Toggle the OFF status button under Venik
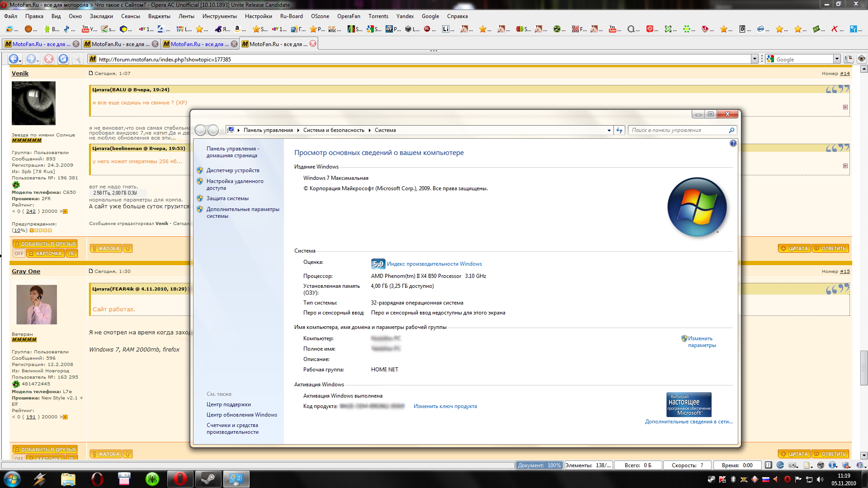Image resolution: width=868 pixels, height=488 pixels. point(19,253)
